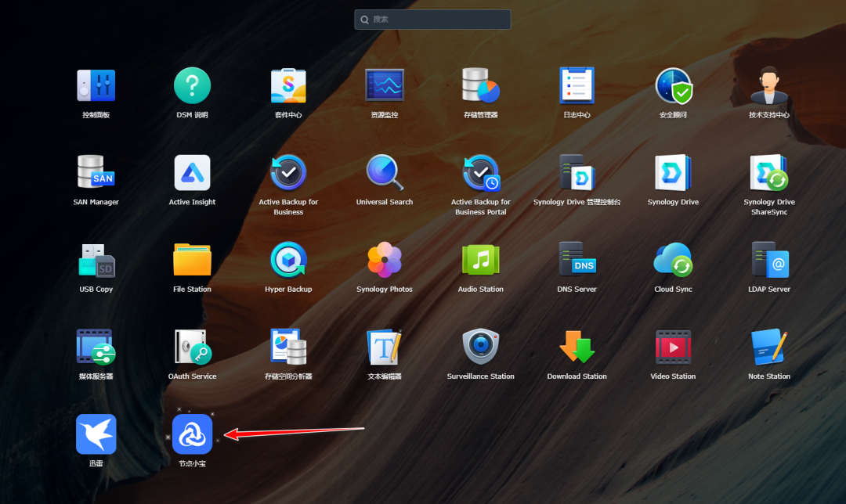Image resolution: width=846 pixels, height=504 pixels.
Task: Launch USB Copy
Action: [x=96, y=260]
